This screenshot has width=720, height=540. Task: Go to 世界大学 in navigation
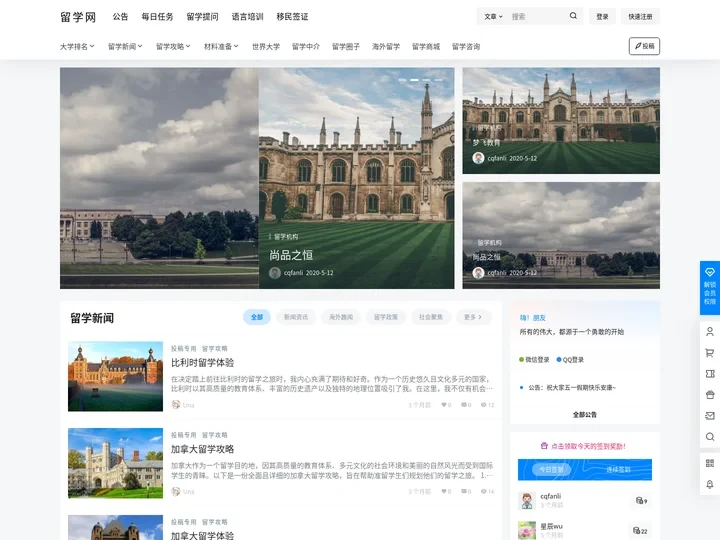(x=266, y=46)
